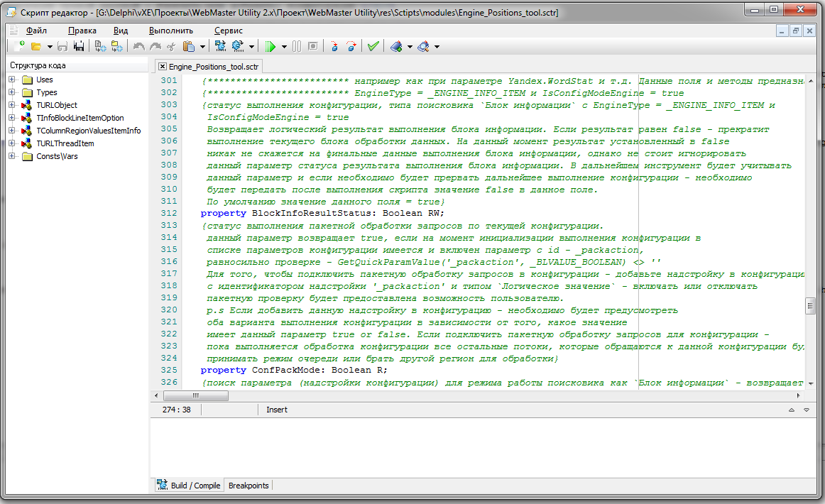This screenshot has height=504, width=825.
Task: Expand the TURLObject tree node
Action: click(x=12, y=105)
